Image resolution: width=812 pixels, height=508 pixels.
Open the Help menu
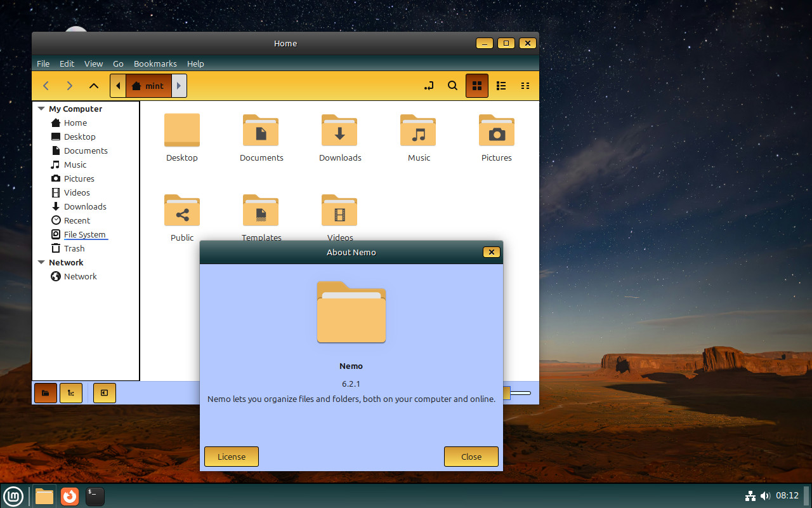coord(195,63)
